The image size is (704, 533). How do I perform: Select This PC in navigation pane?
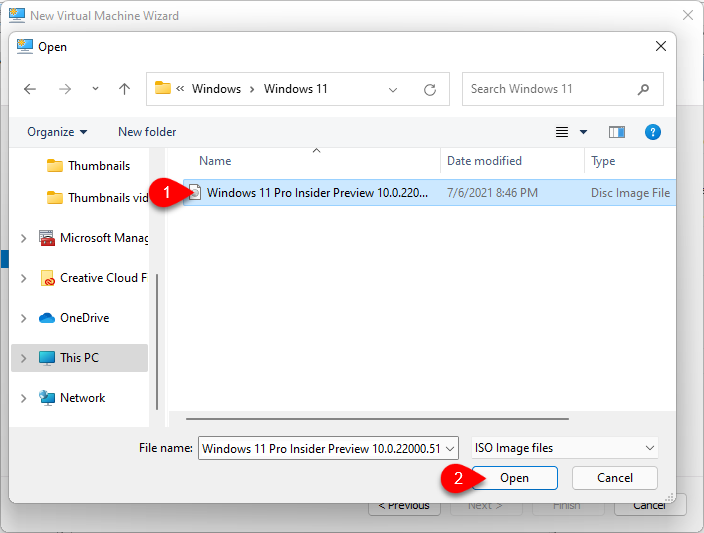click(x=79, y=358)
